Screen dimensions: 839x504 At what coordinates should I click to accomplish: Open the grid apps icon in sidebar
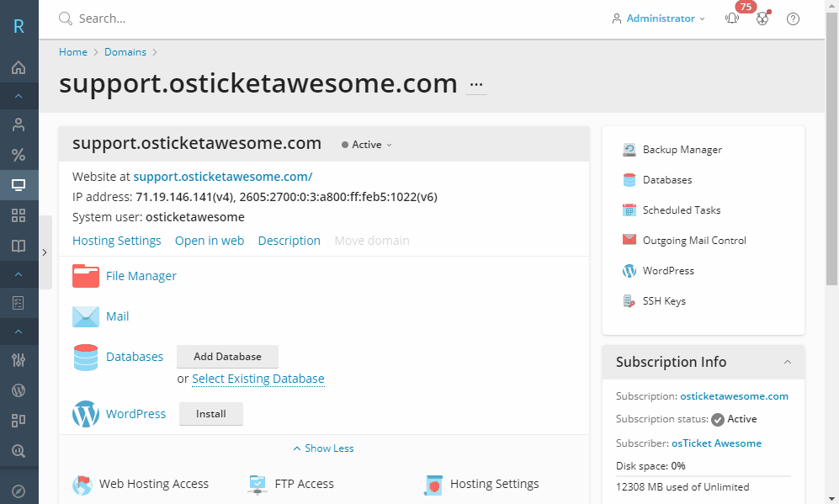point(19,215)
